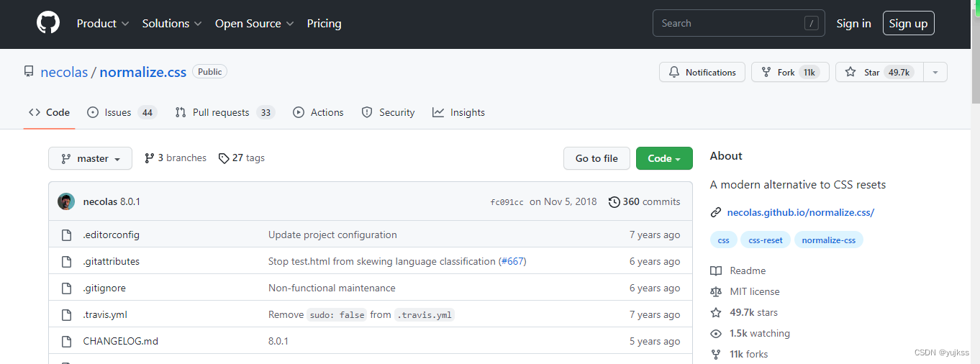Screen dimensions: 980x364
Task: Open the Product menu in header
Action: (x=103, y=24)
